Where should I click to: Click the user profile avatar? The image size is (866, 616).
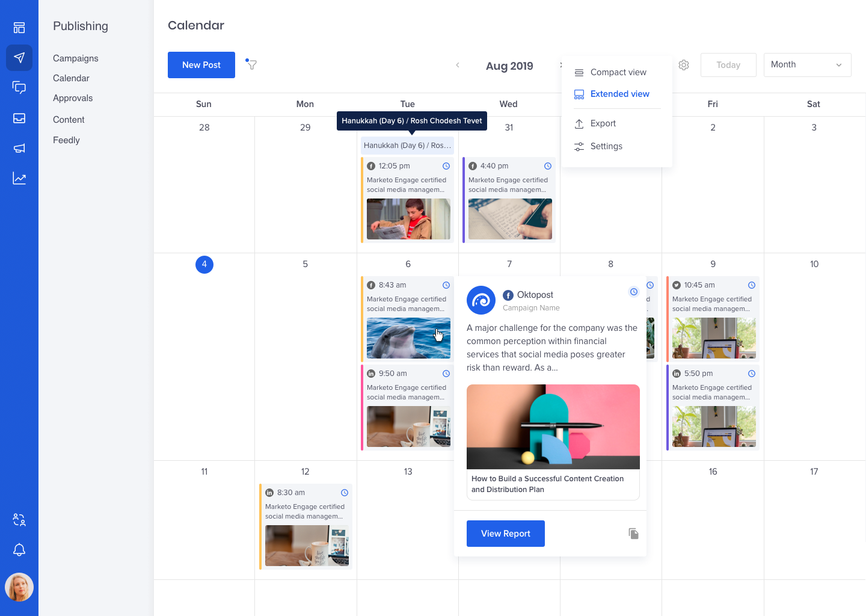pos(19,587)
